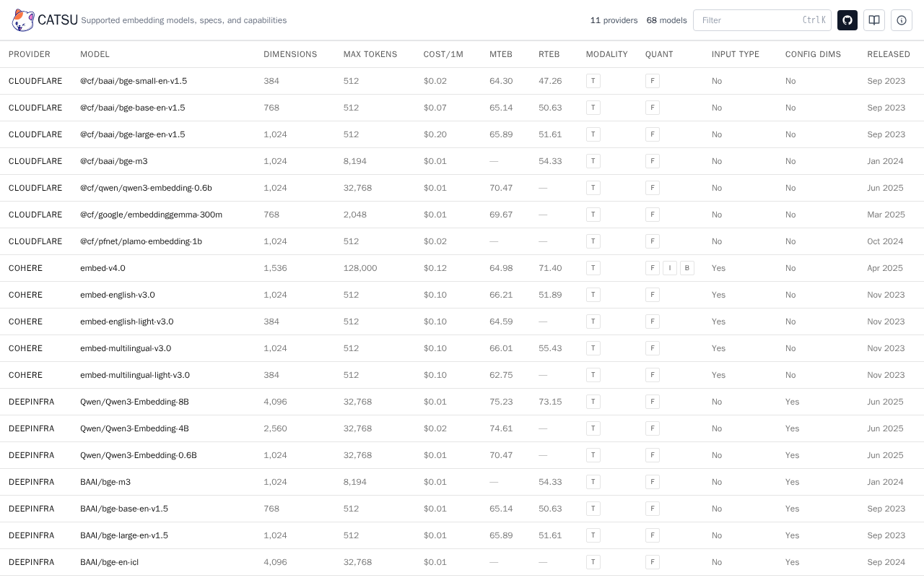The height and width of the screenshot is (578, 924).
Task: Select model @cf/baai/bge-small-en-v1.5
Action: point(134,81)
